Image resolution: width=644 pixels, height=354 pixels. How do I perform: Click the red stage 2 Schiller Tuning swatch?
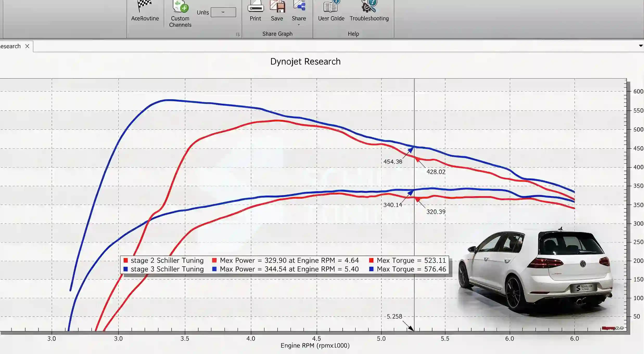tap(126, 260)
